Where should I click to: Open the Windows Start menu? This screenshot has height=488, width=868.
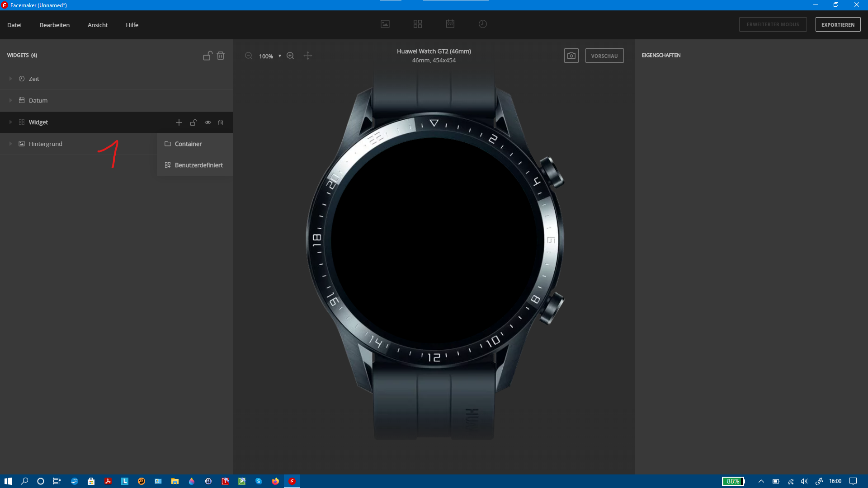(x=8, y=481)
